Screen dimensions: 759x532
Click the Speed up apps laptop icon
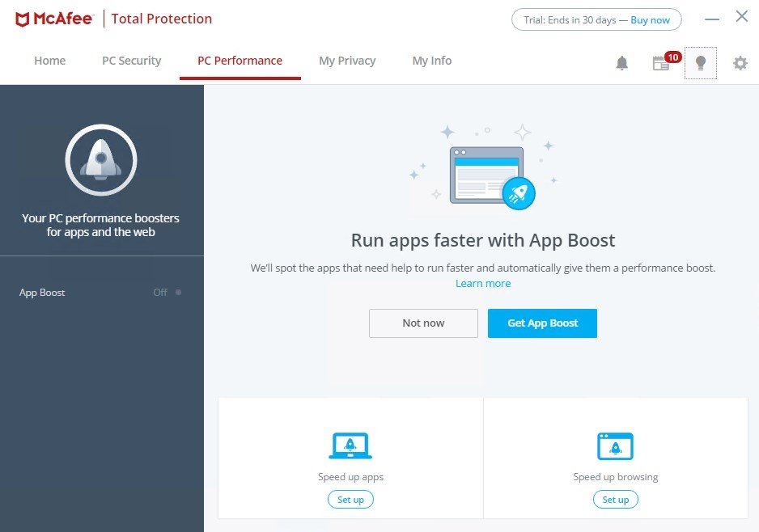[x=350, y=445]
